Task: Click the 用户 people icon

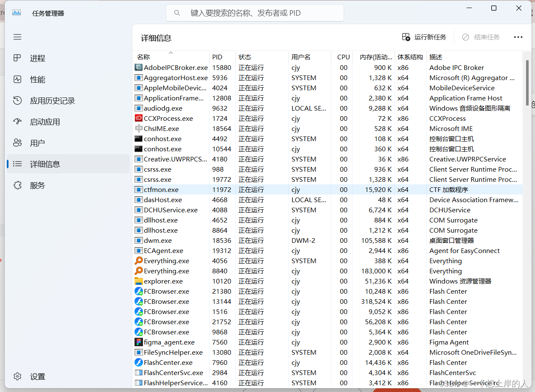Action: (17, 143)
